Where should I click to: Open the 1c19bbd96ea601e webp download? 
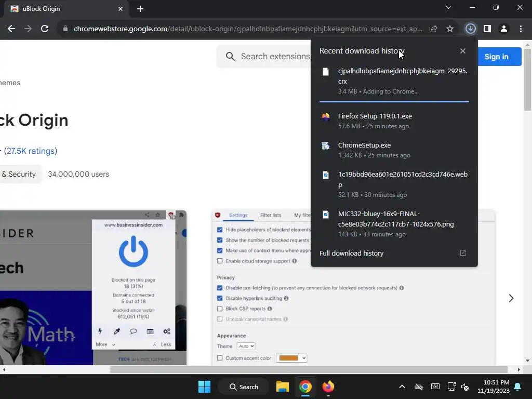[394, 184]
